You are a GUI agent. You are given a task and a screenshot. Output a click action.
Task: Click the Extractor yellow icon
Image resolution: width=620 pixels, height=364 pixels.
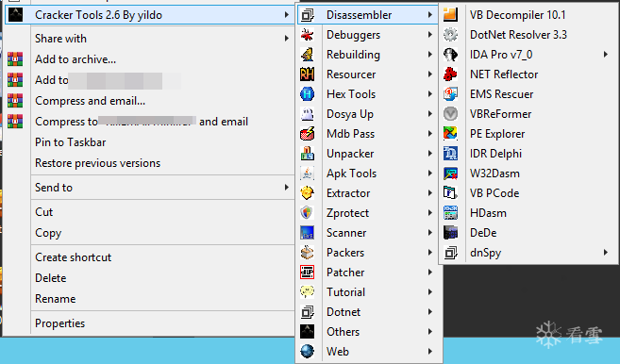(x=308, y=193)
